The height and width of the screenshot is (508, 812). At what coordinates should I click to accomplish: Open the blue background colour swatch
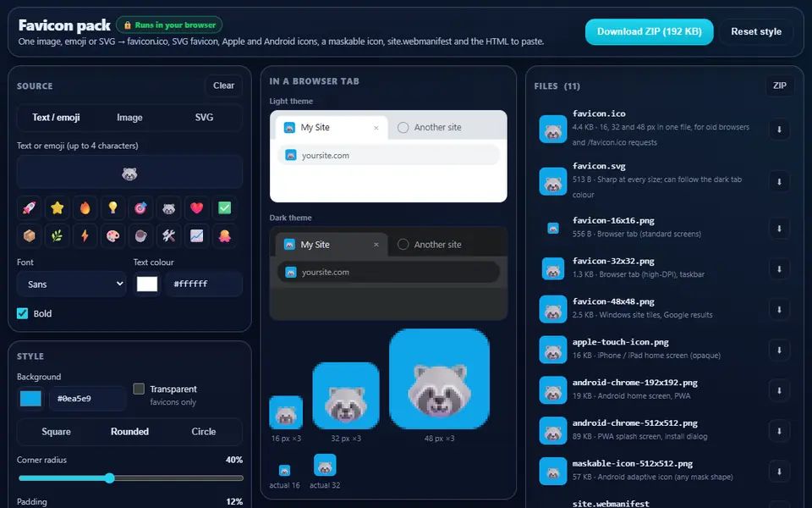[x=30, y=398]
